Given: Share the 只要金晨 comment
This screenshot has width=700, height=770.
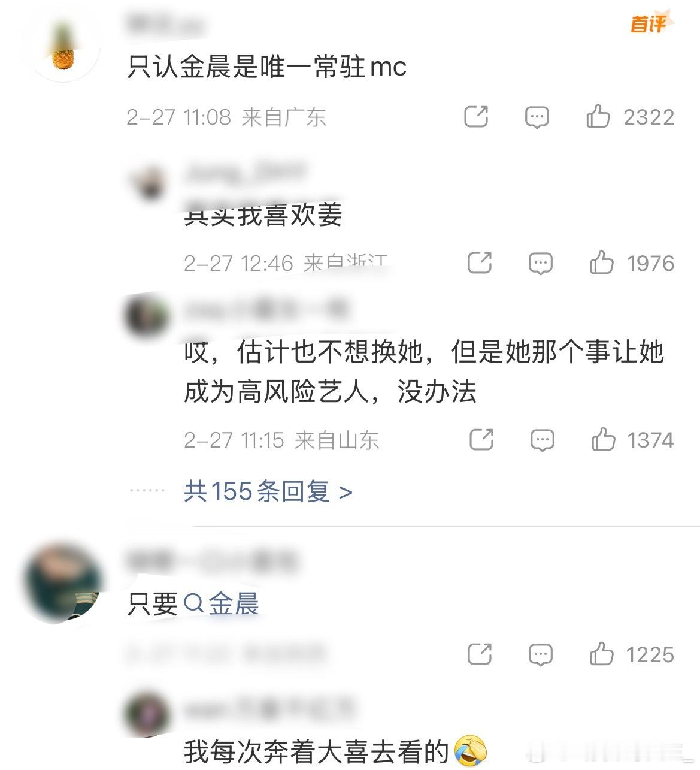Looking at the screenshot, I should pos(479,654).
